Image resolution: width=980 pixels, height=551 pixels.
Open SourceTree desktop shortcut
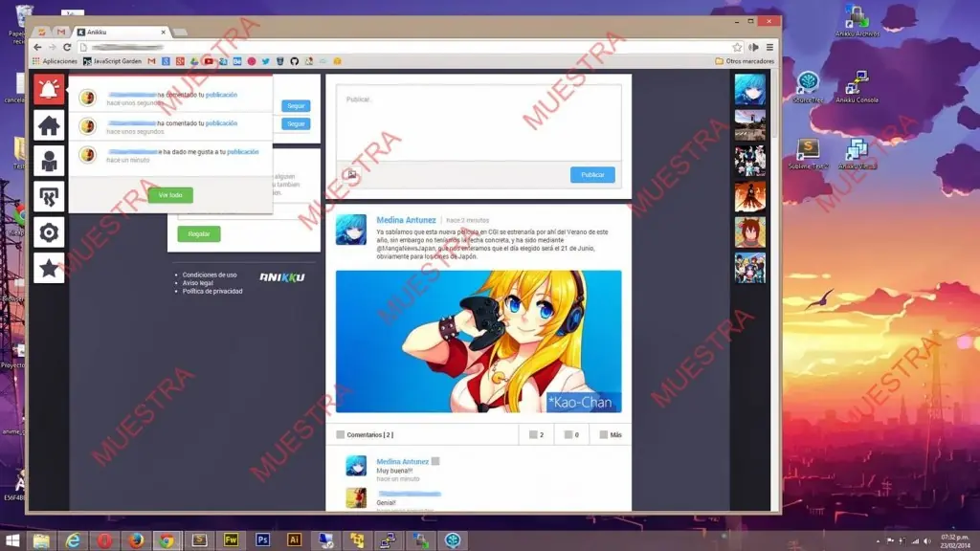pyautogui.click(x=808, y=86)
